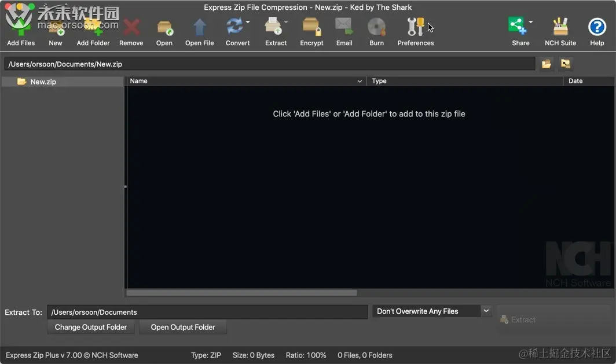Click the Type: ZIP status text
The height and width of the screenshot is (364, 616).
[206, 355]
